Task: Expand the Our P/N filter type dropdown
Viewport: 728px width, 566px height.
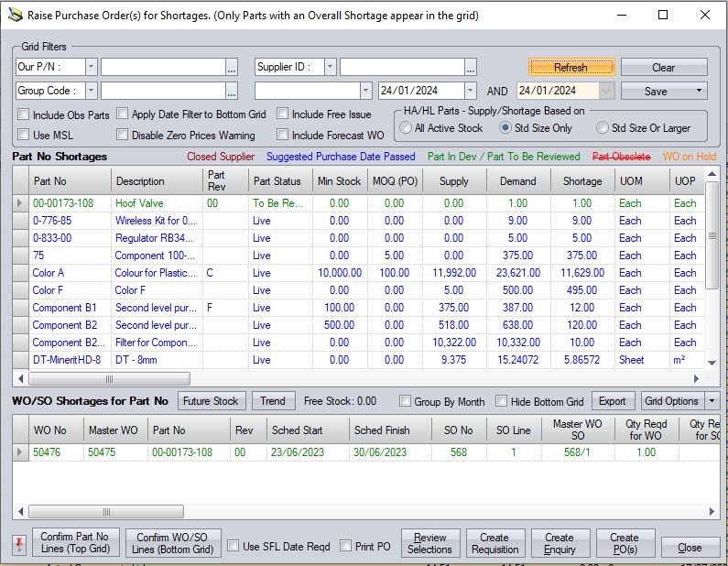Action: point(91,67)
